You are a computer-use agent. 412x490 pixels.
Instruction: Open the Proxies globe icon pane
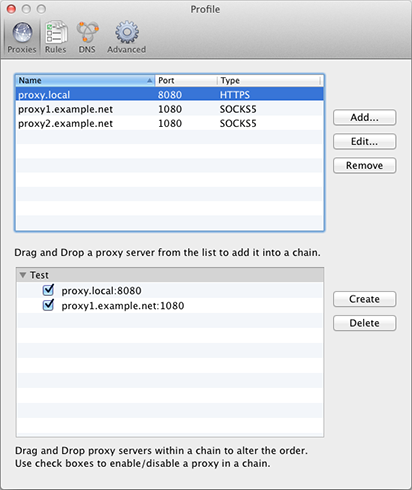click(22, 37)
